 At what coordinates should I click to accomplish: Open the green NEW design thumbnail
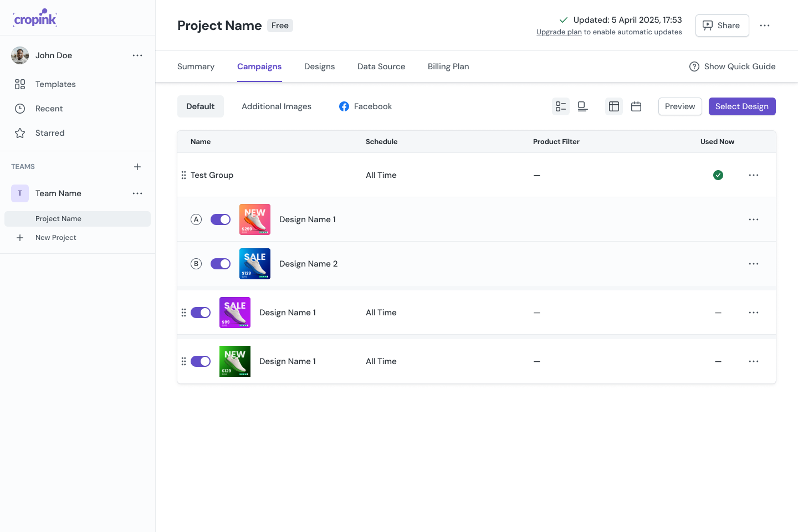pyautogui.click(x=235, y=361)
